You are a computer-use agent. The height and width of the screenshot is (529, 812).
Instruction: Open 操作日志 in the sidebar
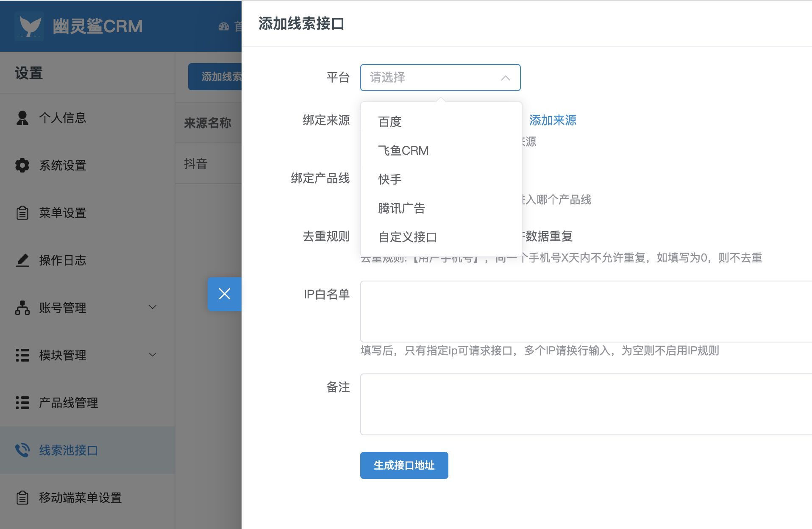coord(87,260)
